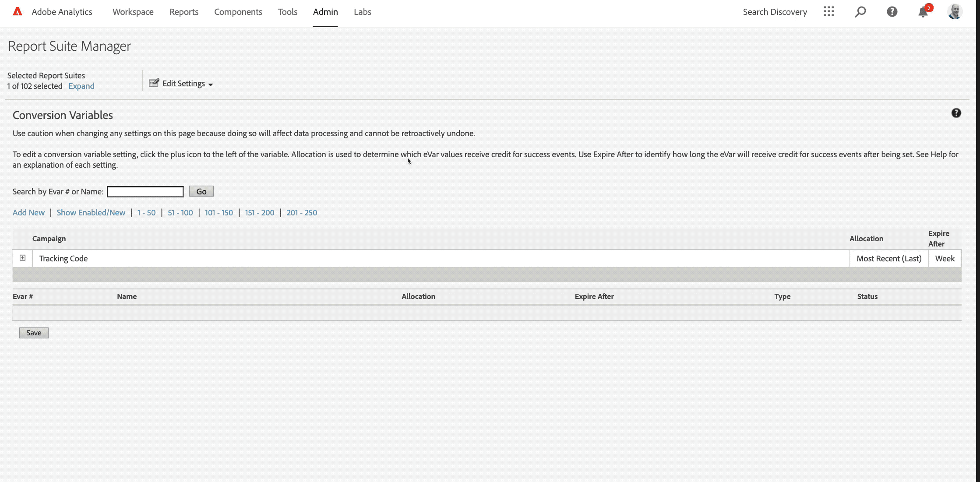Expand the Tracking Code row
The height and width of the screenshot is (482, 980).
(x=23, y=258)
